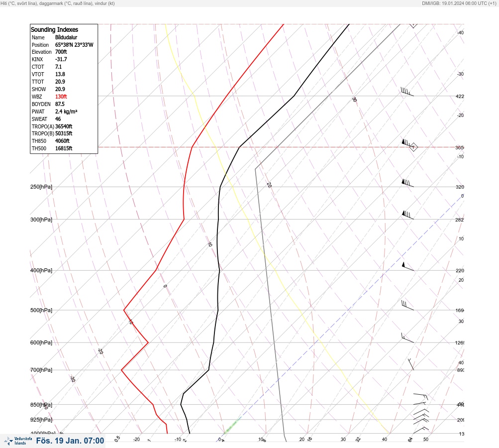Click the position value 65°38'N 23°33'W
Screen dimensions: 499x448
tap(74, 45)
